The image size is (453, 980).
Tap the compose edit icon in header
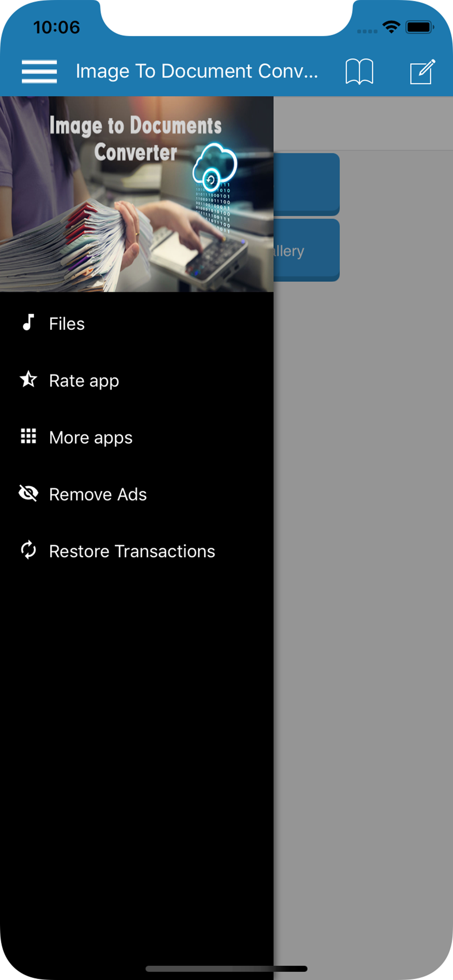[423, 71]
